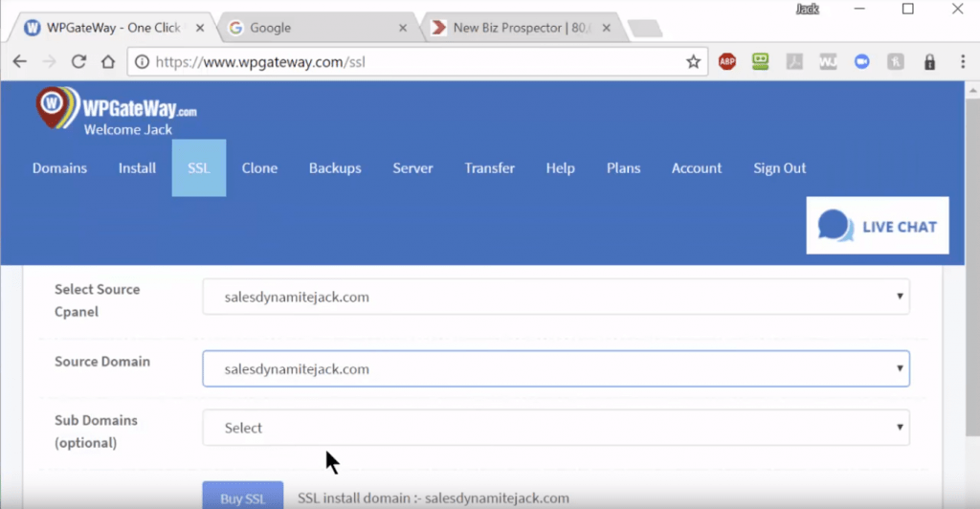Click the 'Source Domain' label
Viewport: 980px width, 509px height.
point(102,362)
